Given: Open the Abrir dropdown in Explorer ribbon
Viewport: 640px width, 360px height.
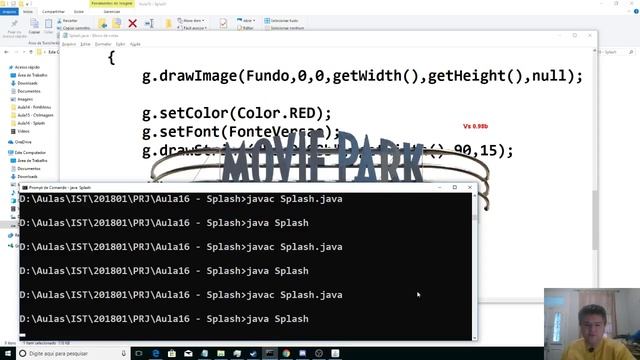Looking at the screenshot, I should click(246, 20).
